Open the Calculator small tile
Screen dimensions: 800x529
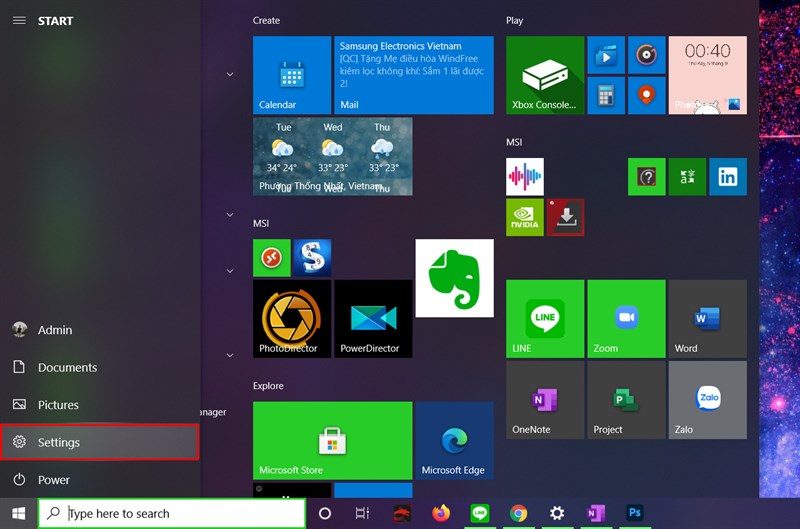pyautogui.click(x=606, y=95)
